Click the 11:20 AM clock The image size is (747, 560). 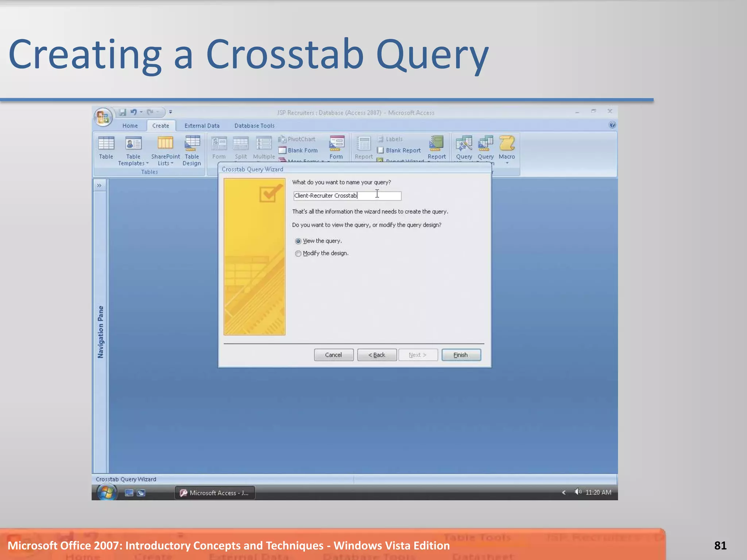point(598,493)
